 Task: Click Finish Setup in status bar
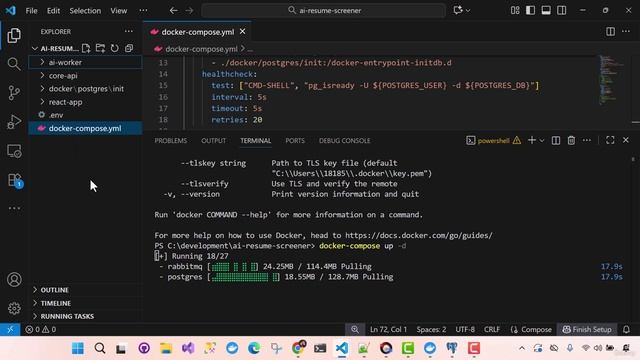587,329
